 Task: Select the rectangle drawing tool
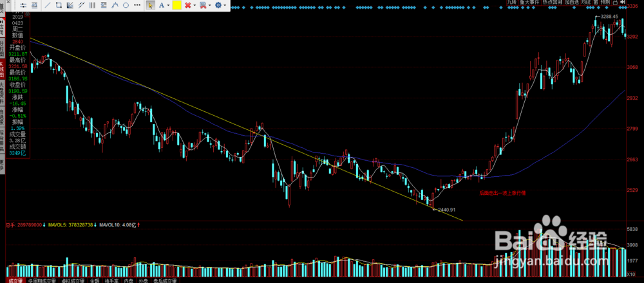pyautogui.click(x=59, y=5)
